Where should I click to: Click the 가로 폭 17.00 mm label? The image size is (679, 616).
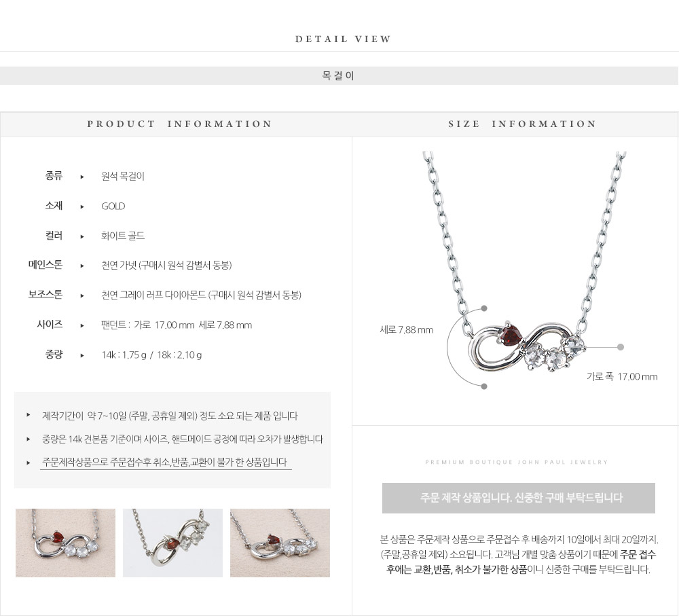(622, 376)
